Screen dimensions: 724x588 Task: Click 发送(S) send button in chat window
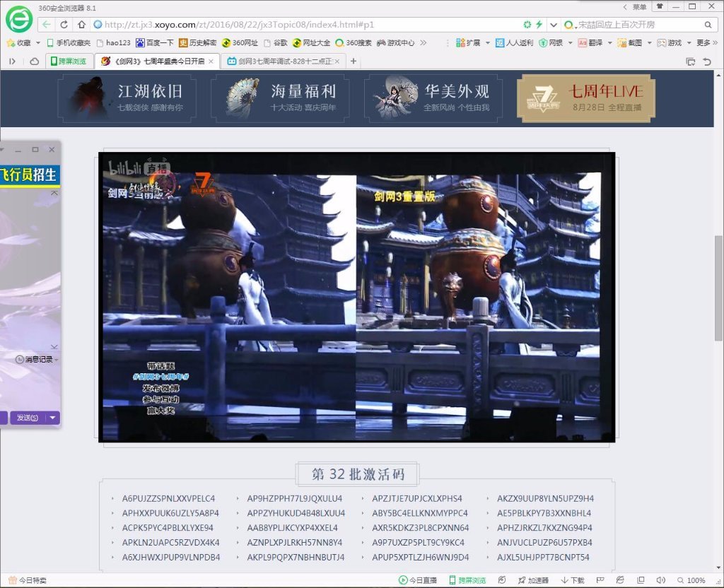click(x=28, y=418)
